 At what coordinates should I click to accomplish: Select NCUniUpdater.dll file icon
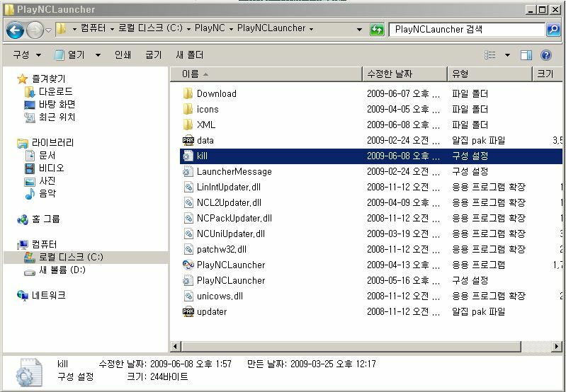point(188,234)
